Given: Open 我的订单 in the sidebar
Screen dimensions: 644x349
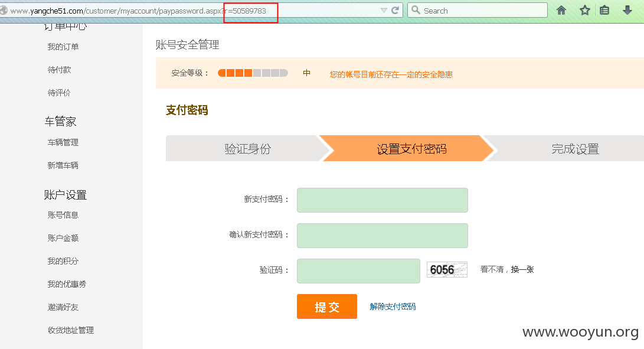Looking at the screenshot, I should pos(63,47).
